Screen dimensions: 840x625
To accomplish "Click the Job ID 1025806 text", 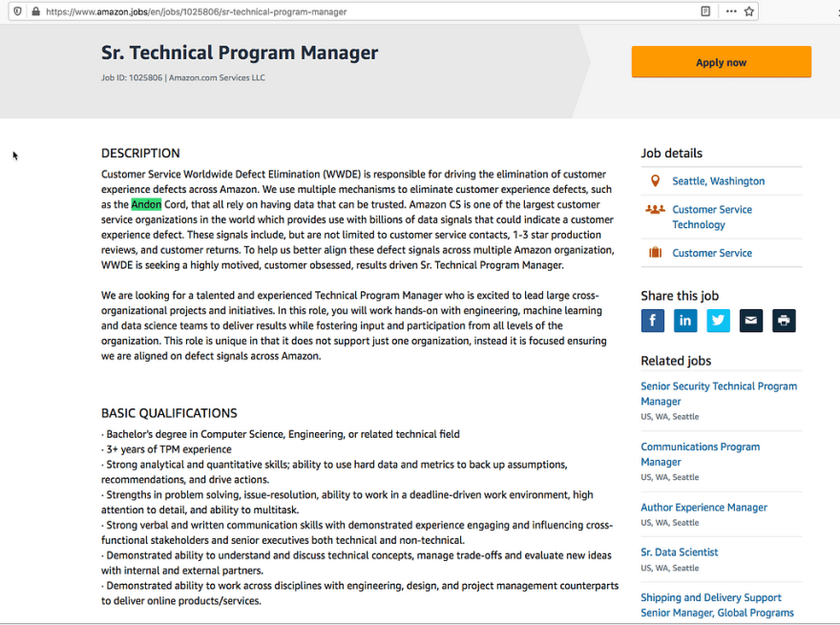I will pyautogui.click(x=132, y=77).
